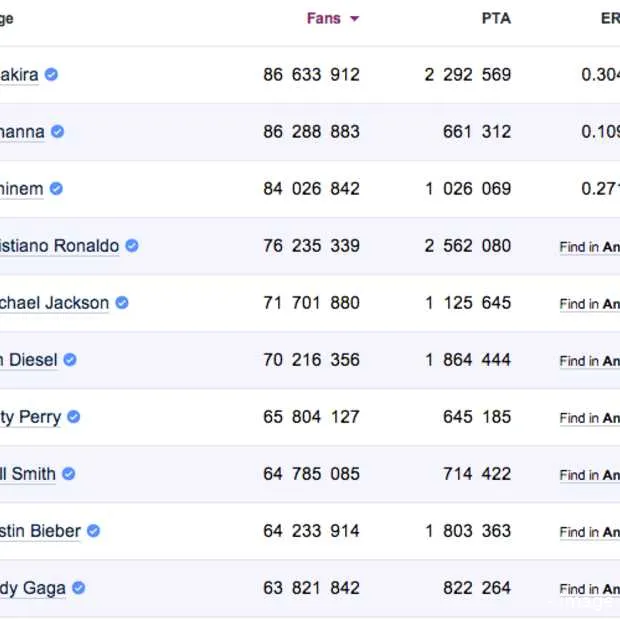
Task: Select fans count 86 633 912
Action: pos(312,75)
